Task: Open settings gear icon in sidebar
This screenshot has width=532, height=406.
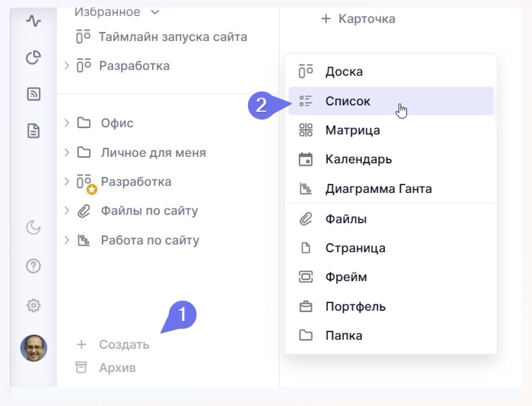Action: 34,305
